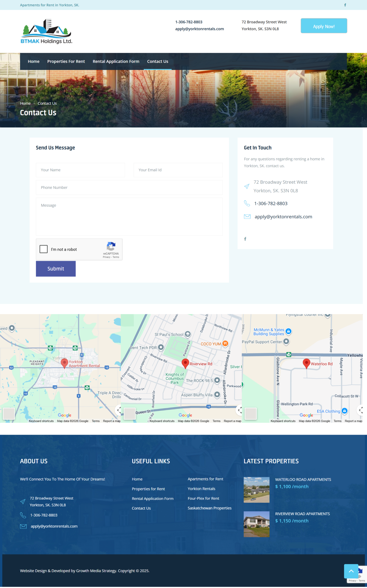Image resolution: width=367 pixels, height=588 pixels.
Task: Open Riverview Road Apartments thumbnail
Action: click(x=256, y=524)
